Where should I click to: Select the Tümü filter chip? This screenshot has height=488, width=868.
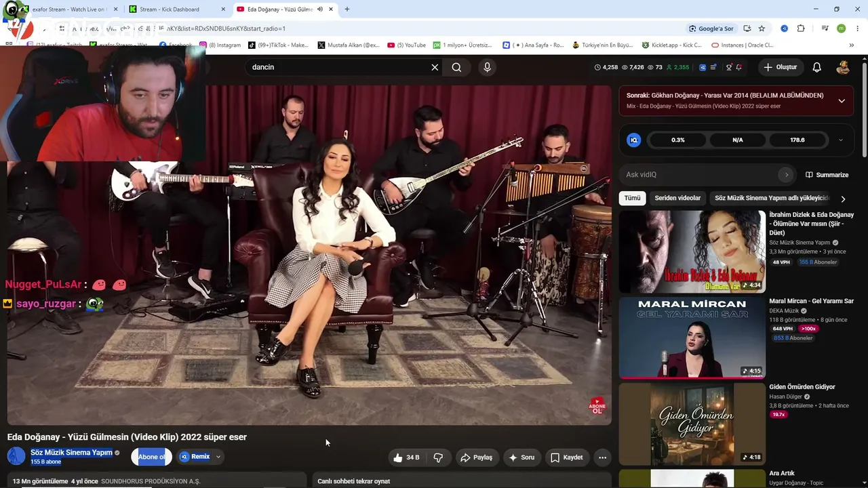(632, 198)
